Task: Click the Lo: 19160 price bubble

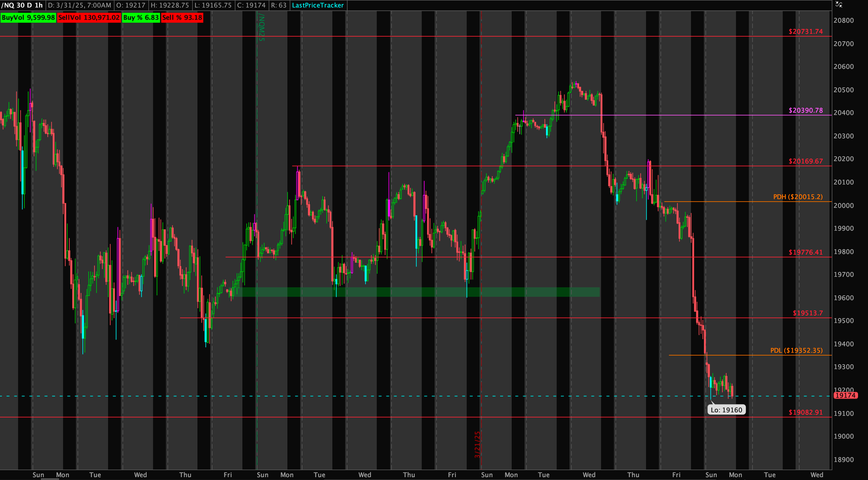Action: point(726,410)
